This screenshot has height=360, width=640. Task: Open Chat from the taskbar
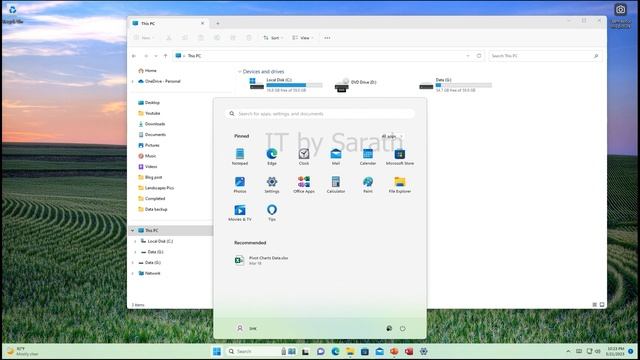tap(321, 351)
